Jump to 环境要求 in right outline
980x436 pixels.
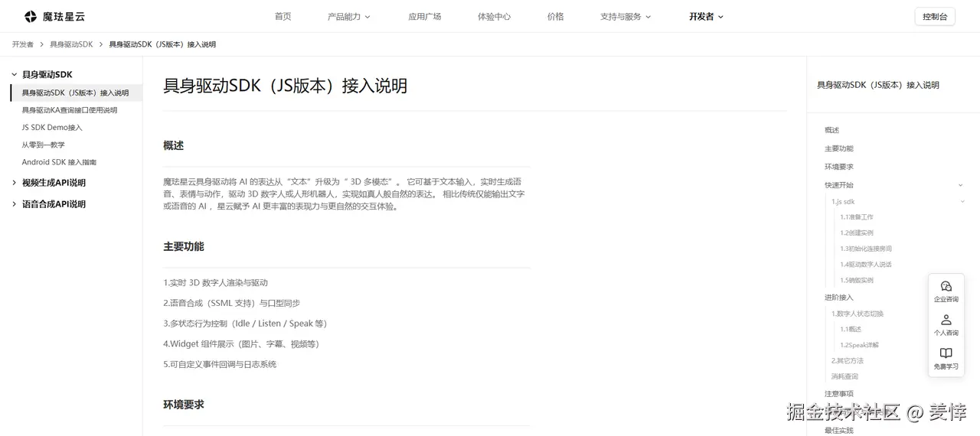click(838, 167)
